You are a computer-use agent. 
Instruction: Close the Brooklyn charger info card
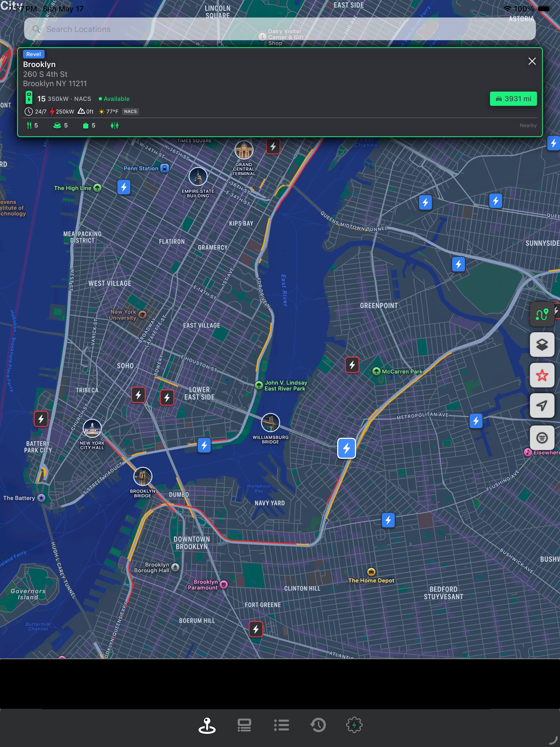pos(532,61)
